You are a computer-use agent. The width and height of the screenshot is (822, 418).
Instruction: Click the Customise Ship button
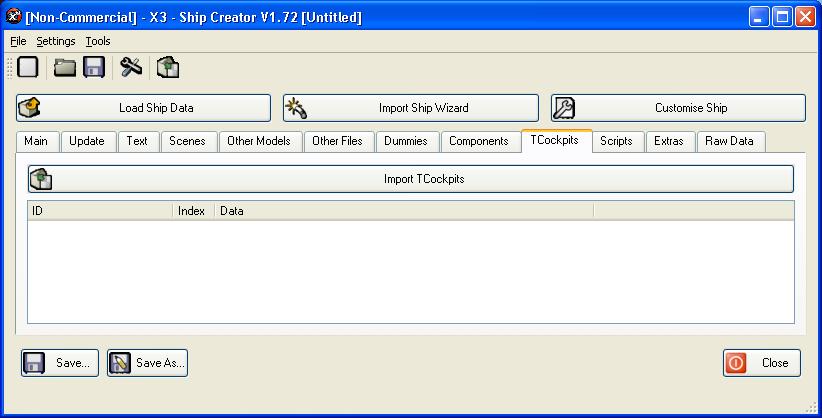678,108
